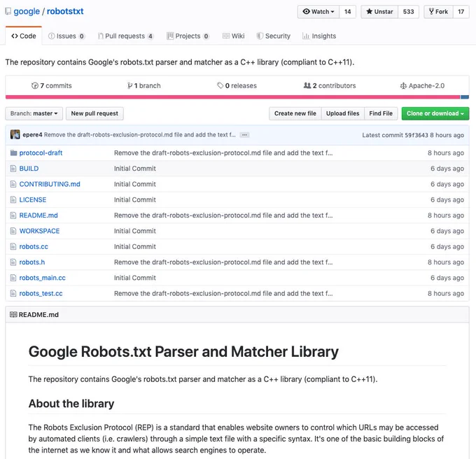The width and height of the screenshot is (476, 459).
Task: Open the robotstxt repository link
Action: pos(65,11)
